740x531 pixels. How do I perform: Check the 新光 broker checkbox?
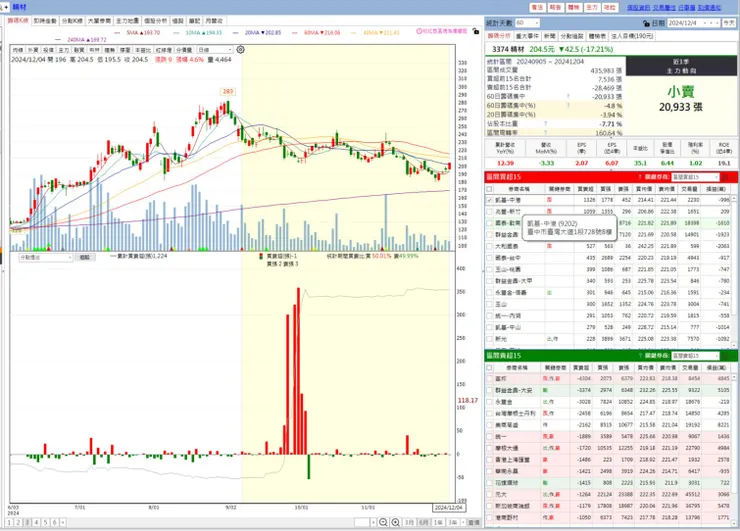[489, 339]
